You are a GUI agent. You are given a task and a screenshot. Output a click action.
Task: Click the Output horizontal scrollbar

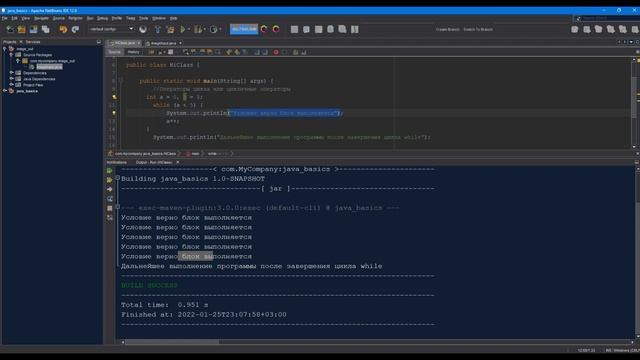coord(378,342)
